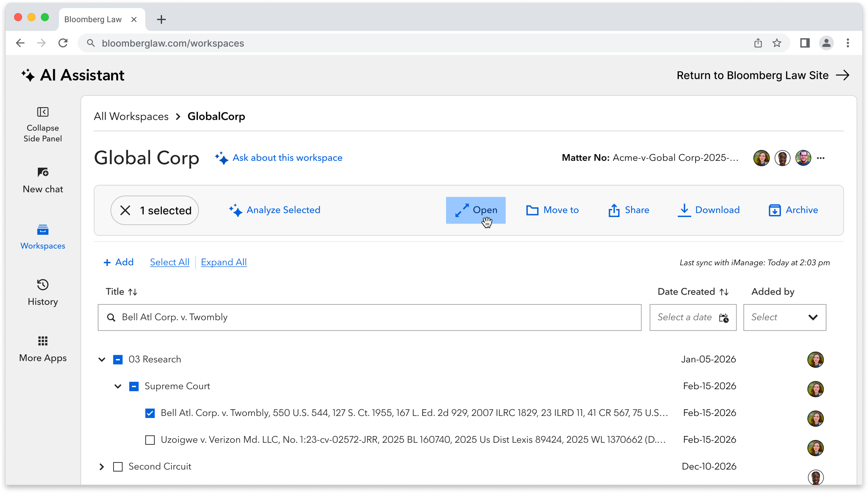
Task: Download the selected document
Action: (x=709, y=210)
